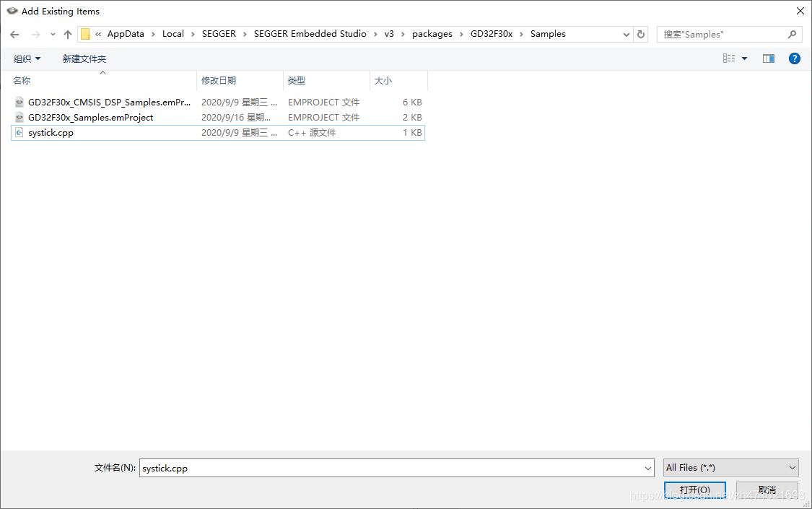
Task: Change the view layout icon
Action: point(729,58)
